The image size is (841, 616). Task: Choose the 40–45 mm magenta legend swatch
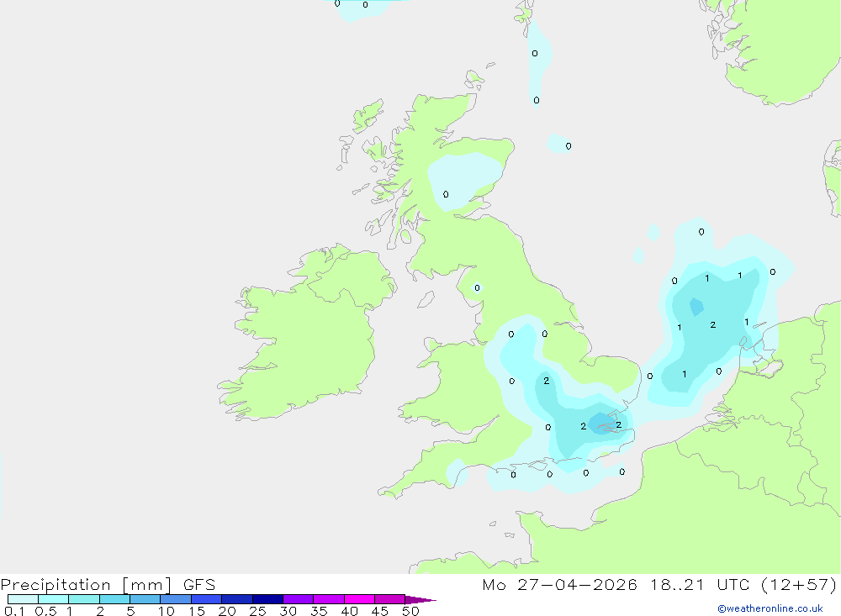click(359, 599)
